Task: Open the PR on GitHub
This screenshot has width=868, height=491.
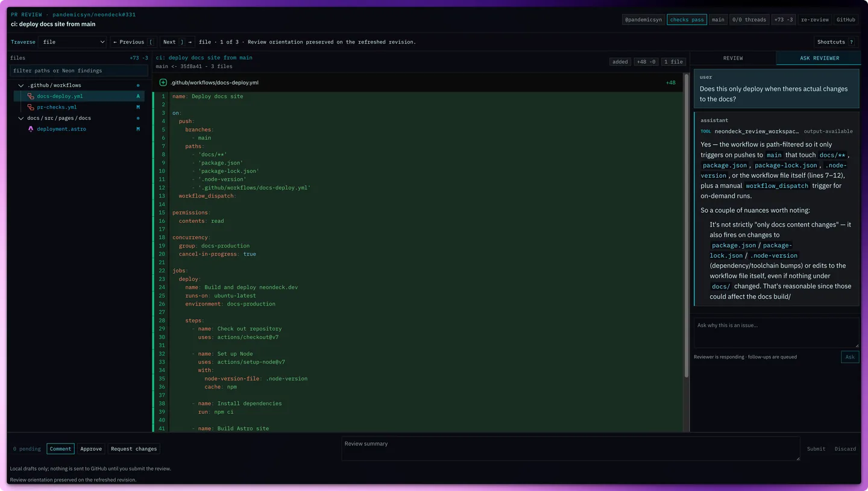Action: [x=846, y=19]
